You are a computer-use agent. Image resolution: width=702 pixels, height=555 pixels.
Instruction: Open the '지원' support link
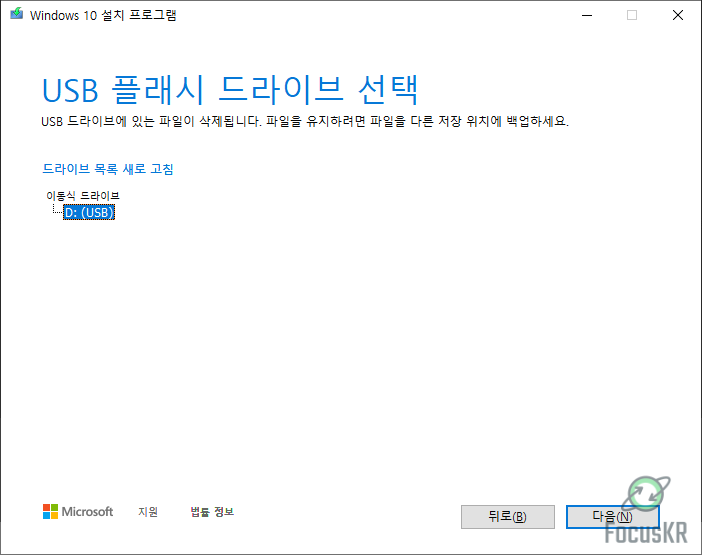point(148,512)
